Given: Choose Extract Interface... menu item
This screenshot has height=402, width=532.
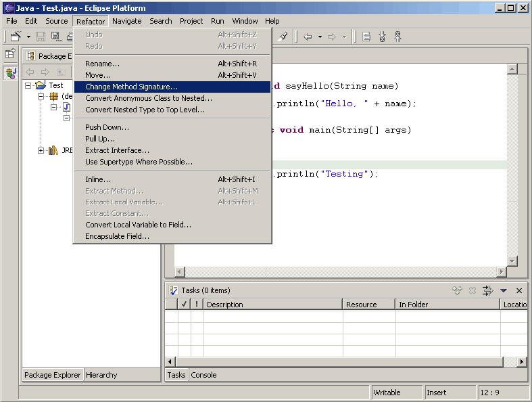Looking at the screenshot, I should click(x=172, y=150).
